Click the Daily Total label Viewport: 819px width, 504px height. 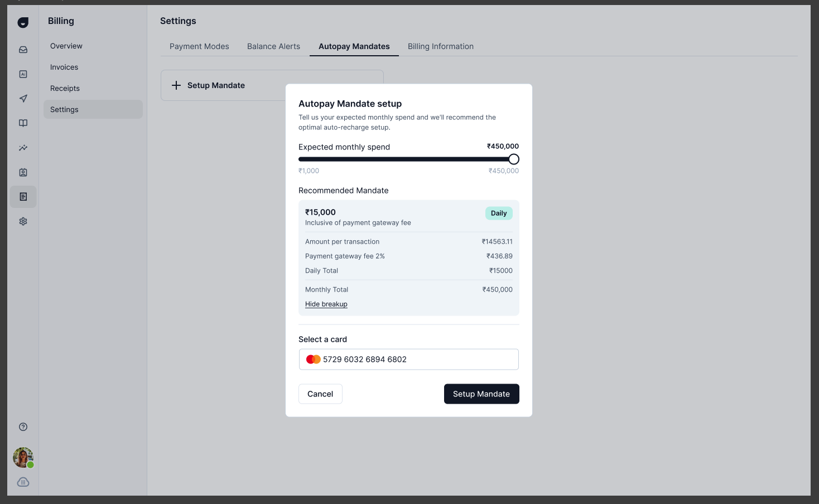pyautogui.click(x=321, y=270)
